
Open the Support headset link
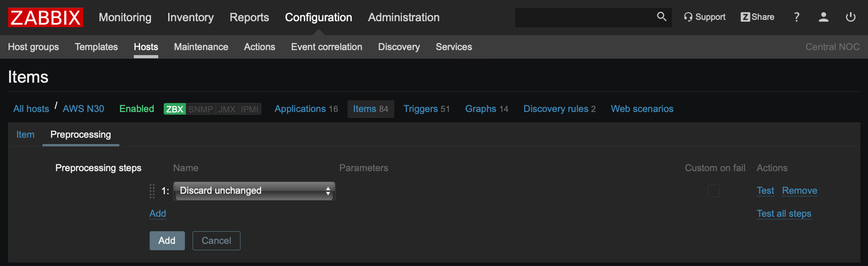[x=704, y=17]
